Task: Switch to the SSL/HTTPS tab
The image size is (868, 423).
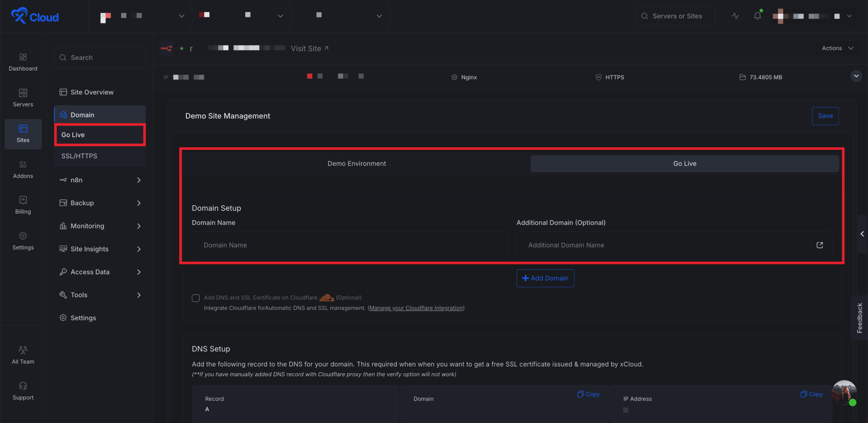Action: click(79, 156)
